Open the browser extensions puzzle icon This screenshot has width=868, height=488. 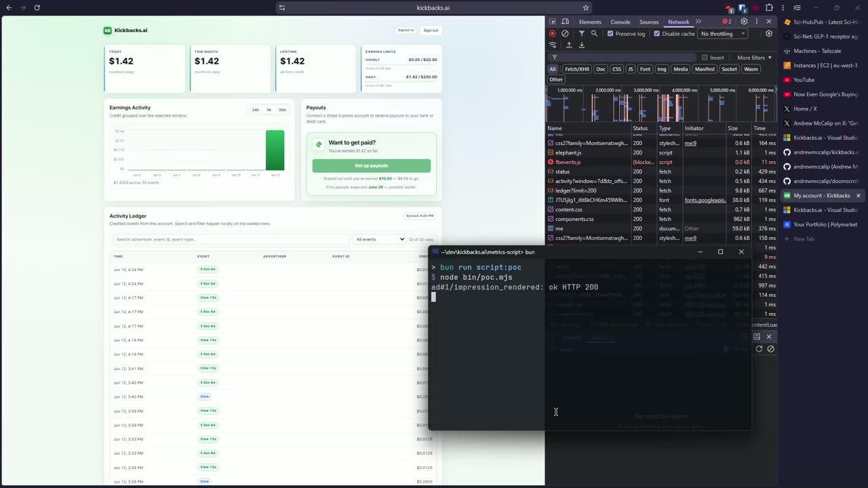[x=769, y=7]
